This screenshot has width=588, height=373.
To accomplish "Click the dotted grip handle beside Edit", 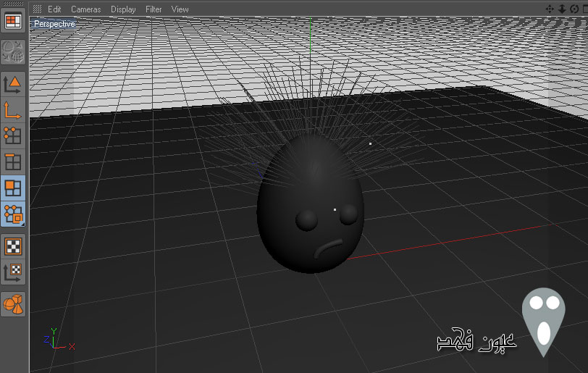I will 37,9.
